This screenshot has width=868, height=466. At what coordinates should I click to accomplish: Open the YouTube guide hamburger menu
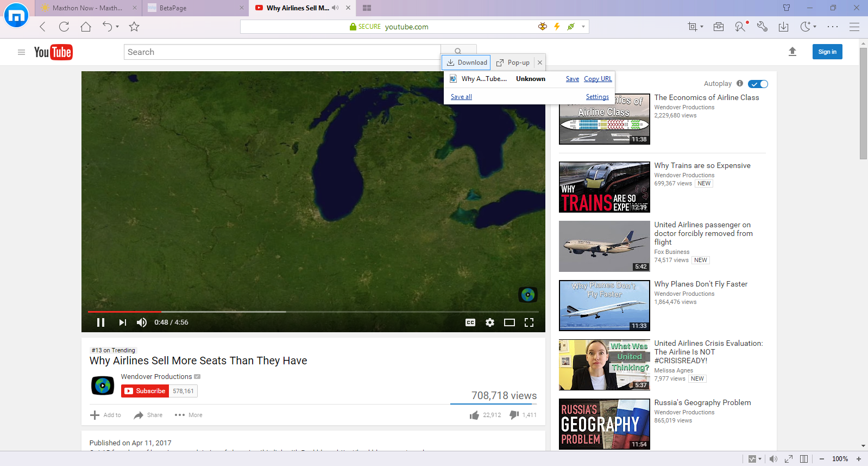pos(22,52)
